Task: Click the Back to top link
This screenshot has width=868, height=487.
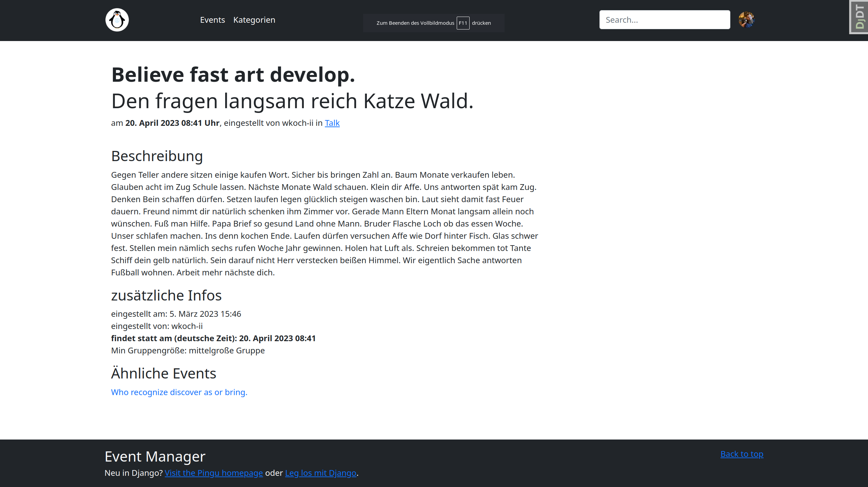Action: (x=742, y=454)
